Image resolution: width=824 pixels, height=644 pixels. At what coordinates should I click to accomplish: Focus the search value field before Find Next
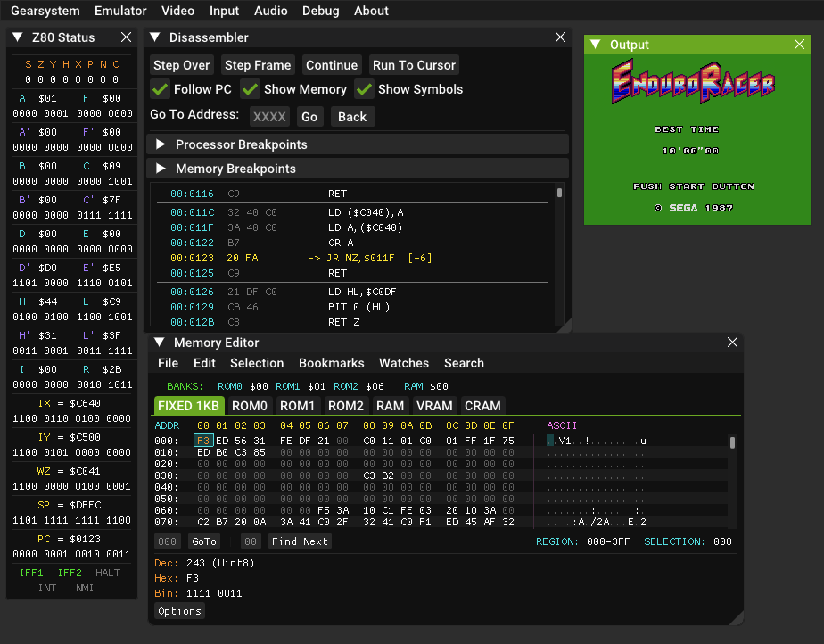point(251,541)
